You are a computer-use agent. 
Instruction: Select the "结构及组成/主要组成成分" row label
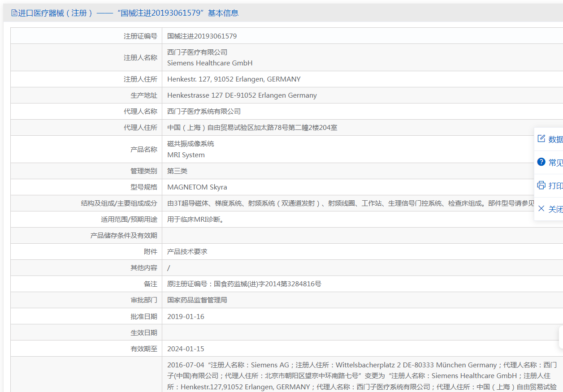click(x=119, y=203)
